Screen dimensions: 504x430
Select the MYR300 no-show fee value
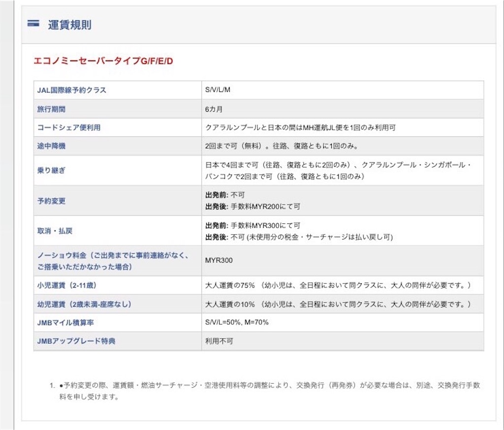[219, 260]
